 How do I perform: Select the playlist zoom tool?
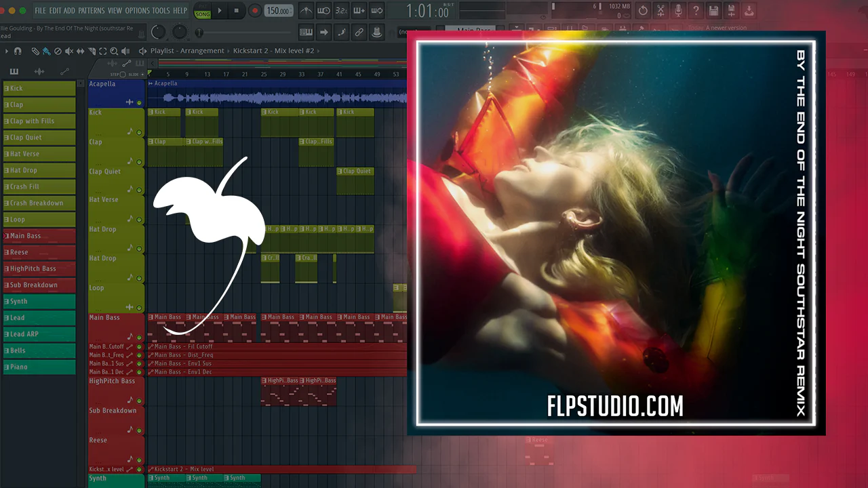pos(114,51)
